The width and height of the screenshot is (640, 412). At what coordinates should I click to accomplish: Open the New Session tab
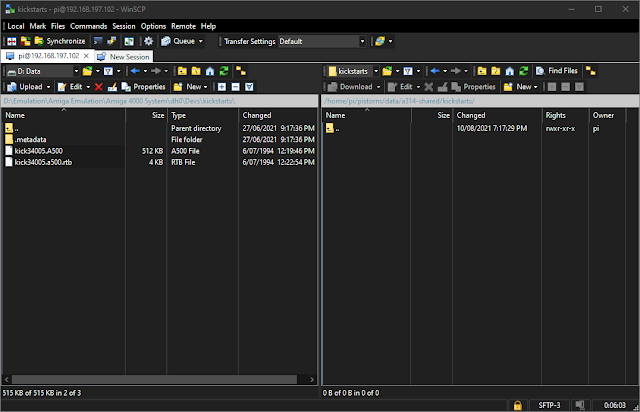click(124, 57)
